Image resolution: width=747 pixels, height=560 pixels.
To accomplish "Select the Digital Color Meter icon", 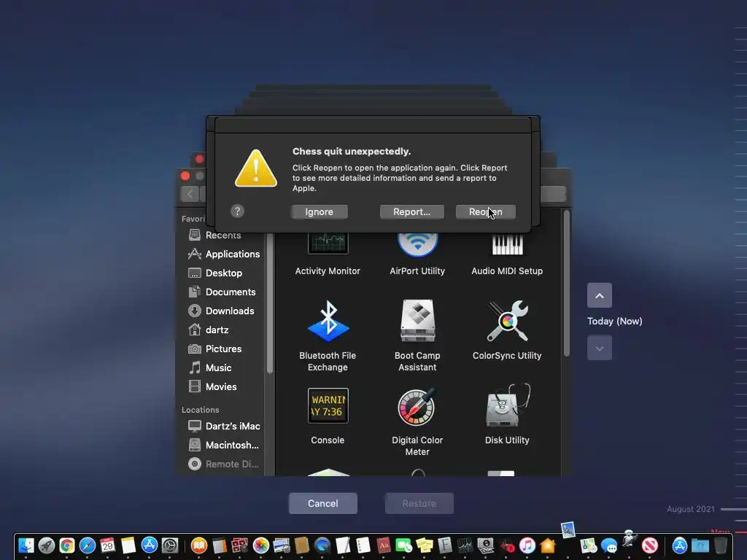I will 417,406.
